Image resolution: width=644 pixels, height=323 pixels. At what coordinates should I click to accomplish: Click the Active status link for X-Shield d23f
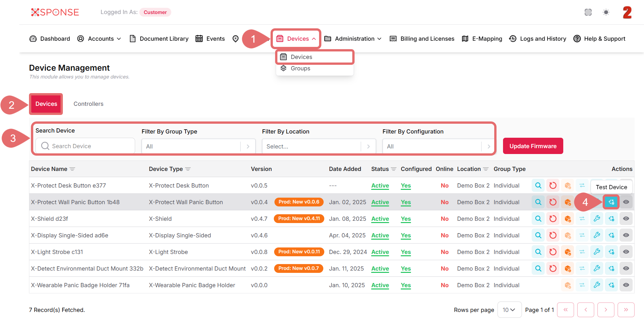pos(380,219)
